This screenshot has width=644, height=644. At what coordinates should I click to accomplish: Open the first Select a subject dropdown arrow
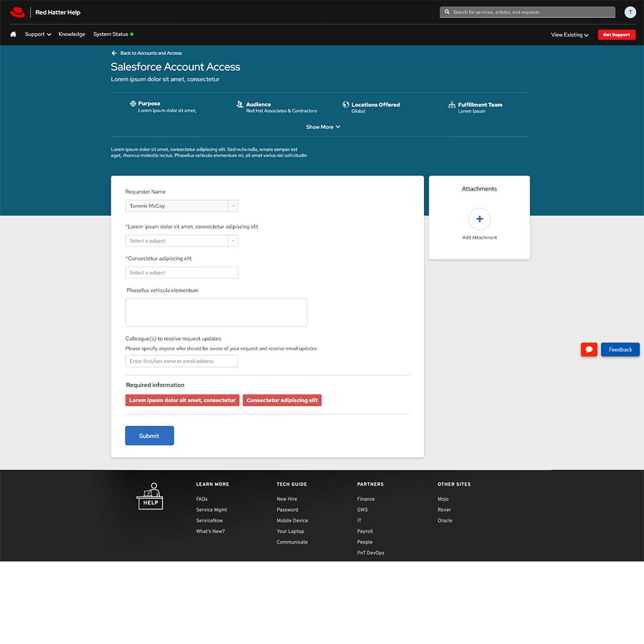(x=233, y=241)
